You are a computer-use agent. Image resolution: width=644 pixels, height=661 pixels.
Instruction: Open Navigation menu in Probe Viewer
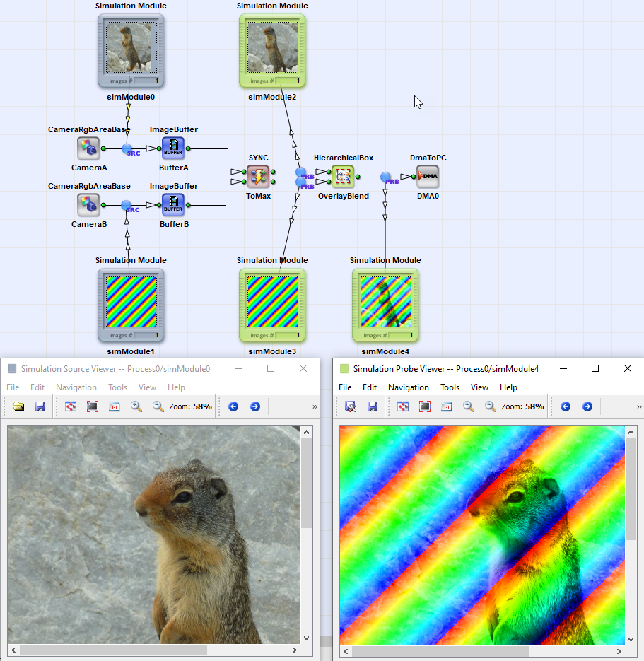click(408, 387)
